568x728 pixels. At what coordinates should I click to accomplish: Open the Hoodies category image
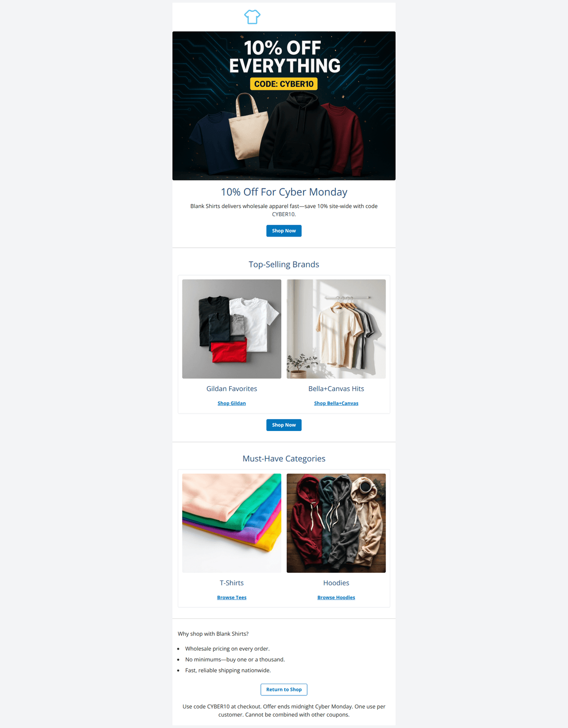click(x=336, y=523)
